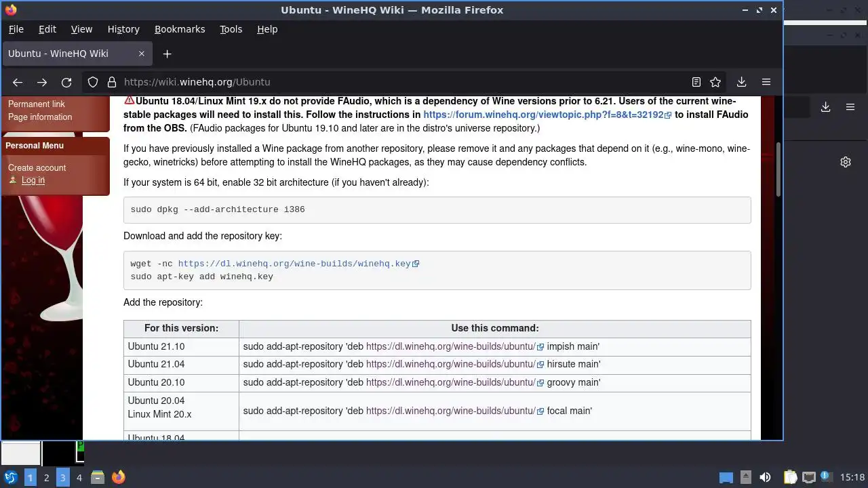Open the forum.winehq.org FAudio instructions link
This screenshot has width=868, height=488.
point(547,115)
